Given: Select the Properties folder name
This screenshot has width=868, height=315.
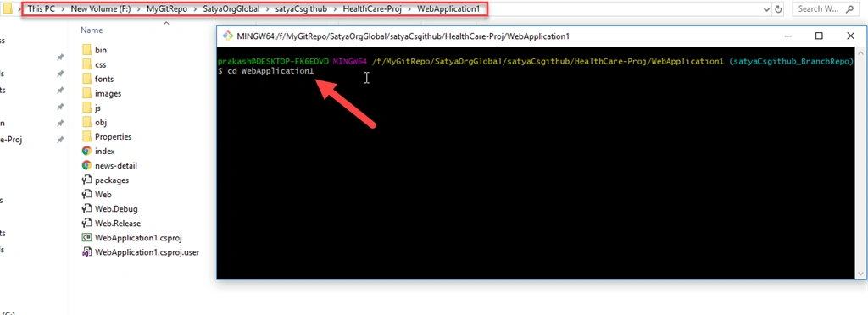Looking at the screenshot, I should click(x=113, y=136).
